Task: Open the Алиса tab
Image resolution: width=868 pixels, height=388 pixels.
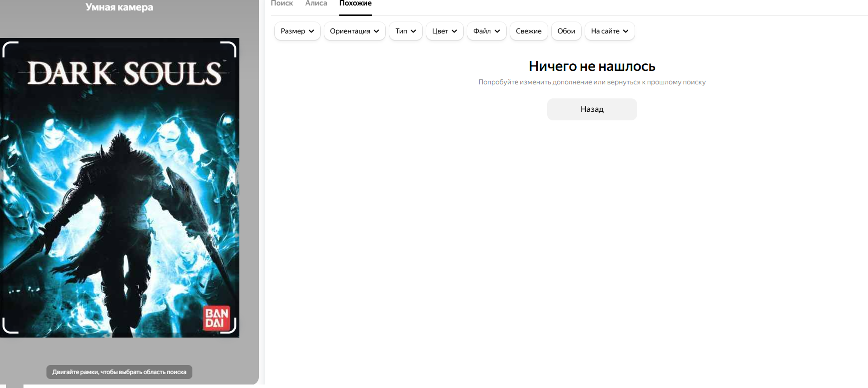Action: pos(316,3)
